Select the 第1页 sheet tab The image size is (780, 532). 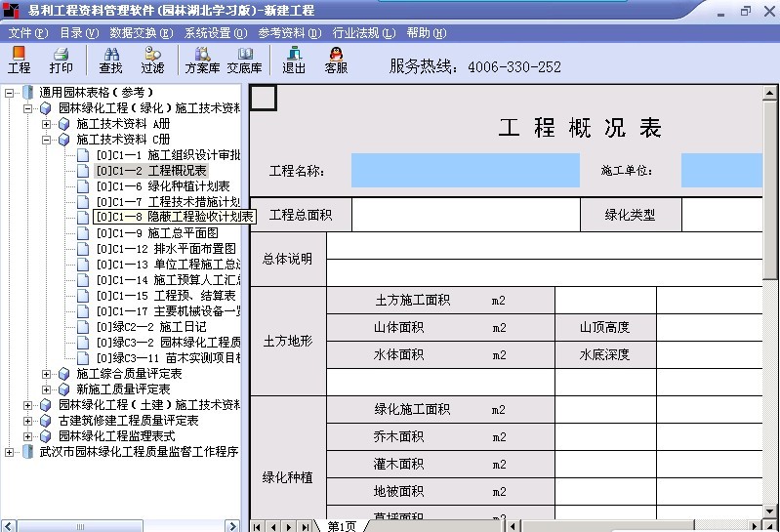pyautogui.click(x=341, y=526)
